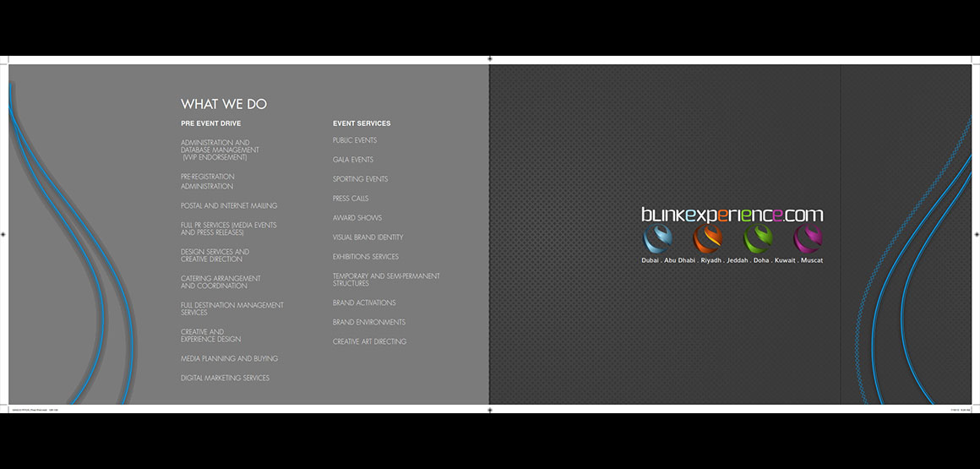Choose DIGITAL MARKETING SERVICES entry
Viewport: 980px width, 469px height.
[x=225, y=378]
